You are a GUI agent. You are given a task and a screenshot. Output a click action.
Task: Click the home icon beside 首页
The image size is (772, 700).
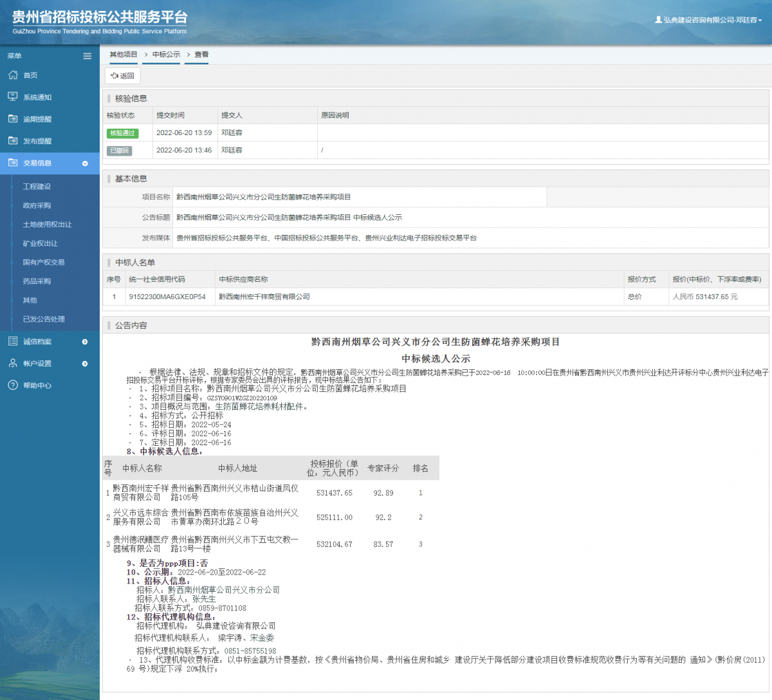[x=13, y=75]
